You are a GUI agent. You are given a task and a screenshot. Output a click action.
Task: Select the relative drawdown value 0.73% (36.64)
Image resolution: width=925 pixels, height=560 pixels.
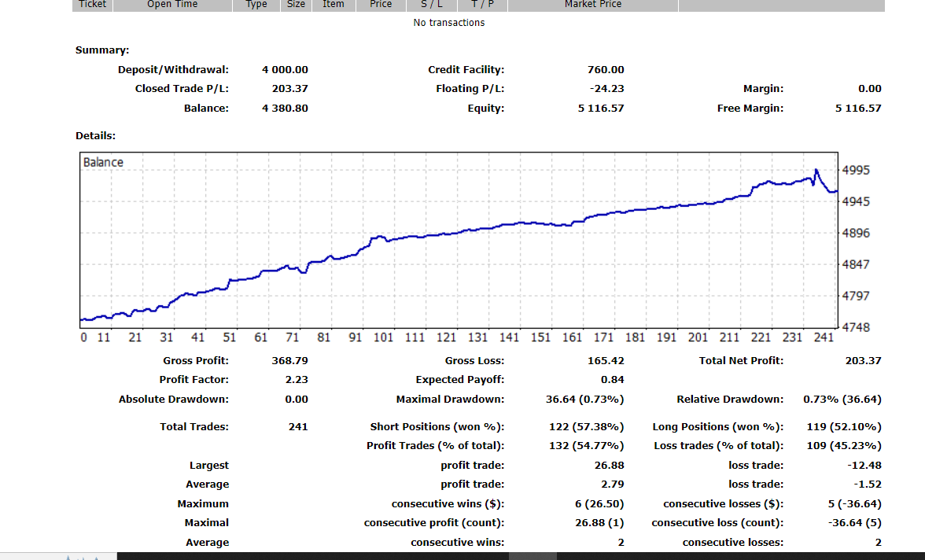842,399
